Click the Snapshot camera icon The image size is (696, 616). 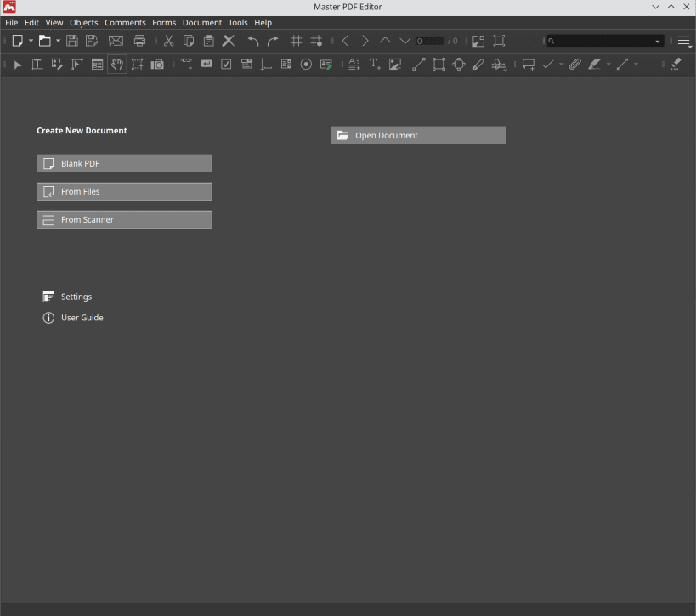pyautogui.click(x=157, y=65)
